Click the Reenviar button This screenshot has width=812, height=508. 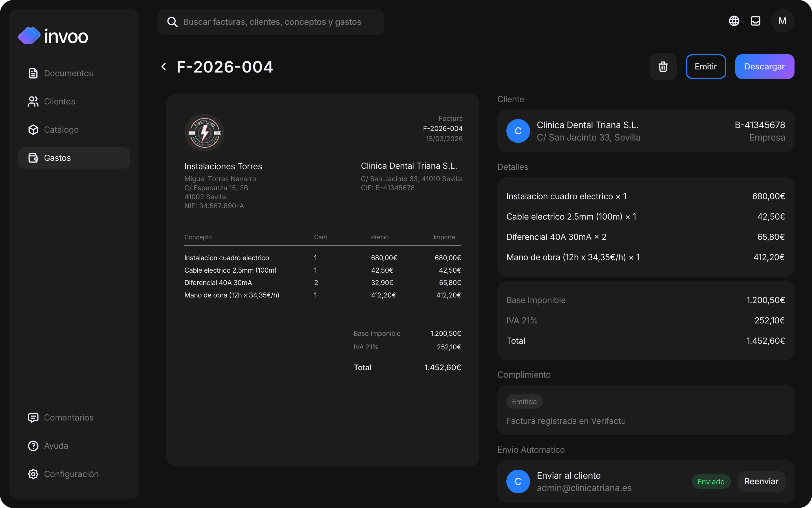click(761, 481)
